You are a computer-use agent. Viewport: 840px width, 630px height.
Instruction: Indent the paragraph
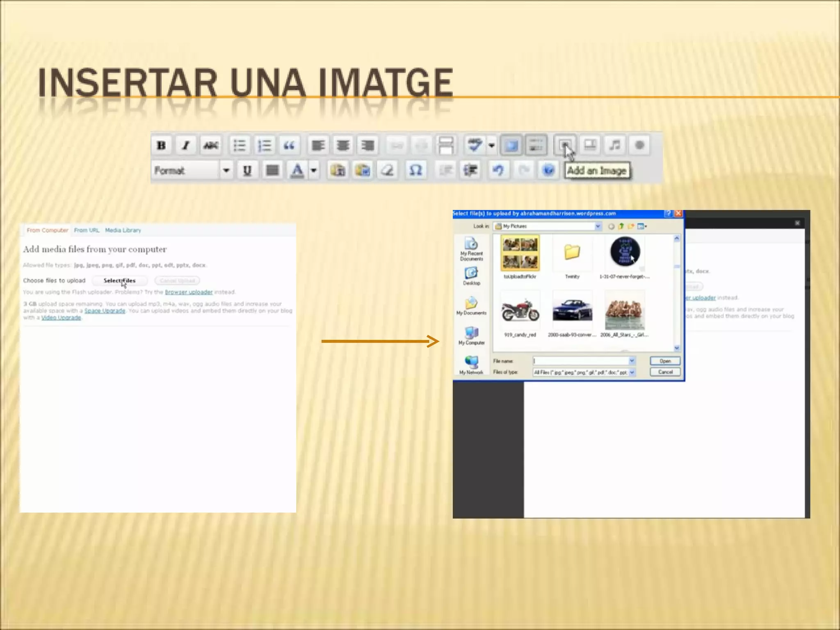[x=470, y=170]
